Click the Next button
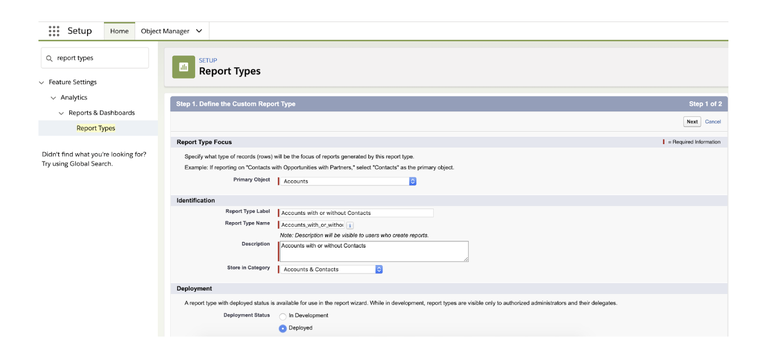 coord(692,121)
